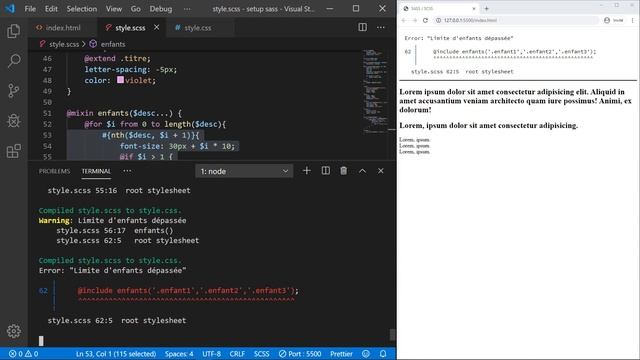Open notifications bell in status bar
The width and height of the screenshot is (640, 360).
coord(383,354)
